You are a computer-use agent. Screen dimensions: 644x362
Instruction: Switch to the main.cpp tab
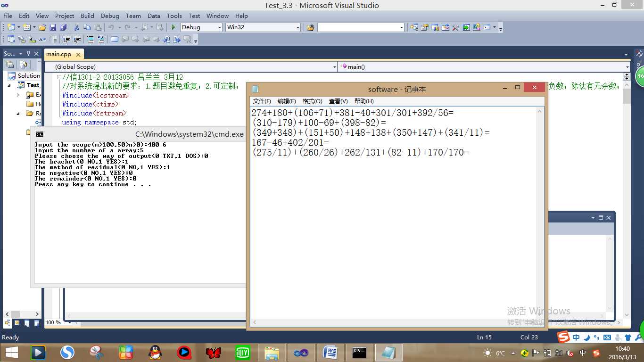[59, 54]
